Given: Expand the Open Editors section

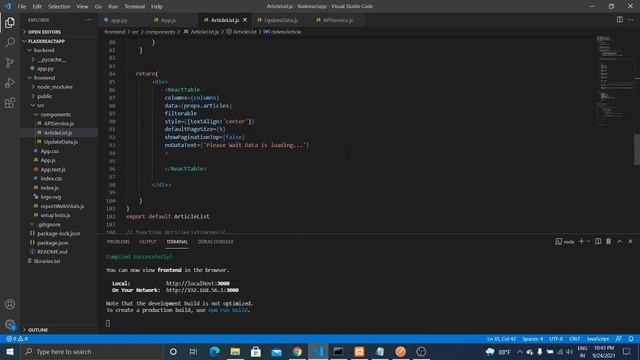Looking at the screenshot, I should tap(44, 32).
